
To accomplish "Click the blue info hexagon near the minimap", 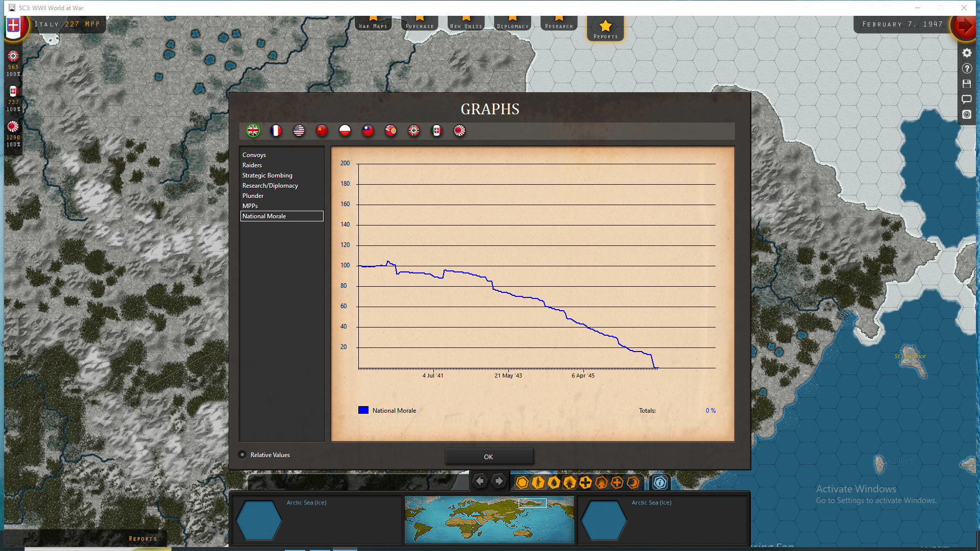I will [x=660, y=482].
